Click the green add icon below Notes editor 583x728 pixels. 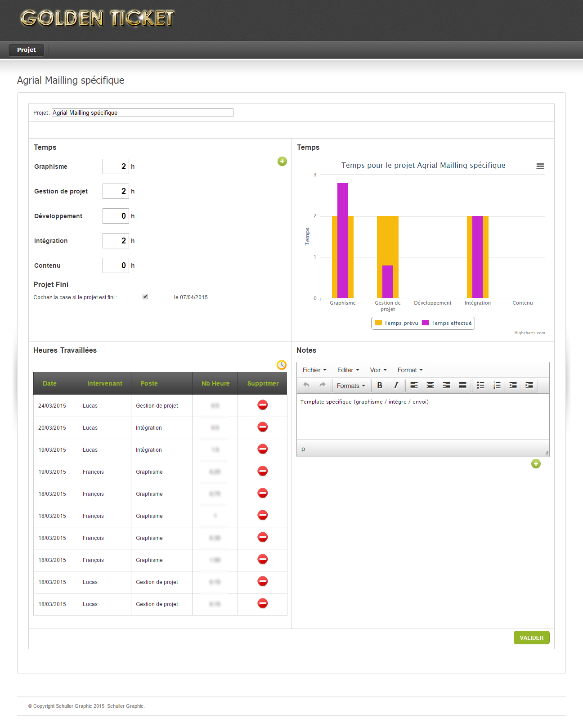tap(536, 464)
